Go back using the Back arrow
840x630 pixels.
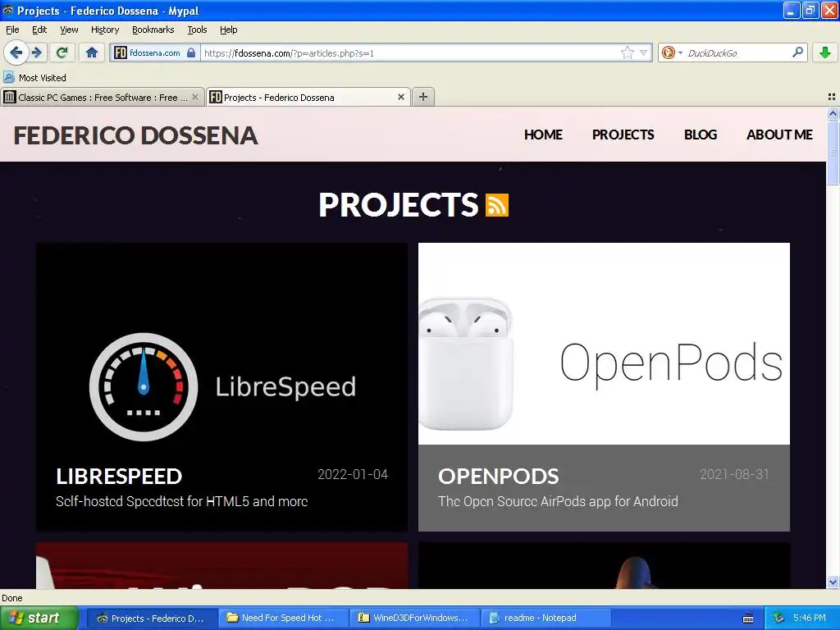point(16,52)
